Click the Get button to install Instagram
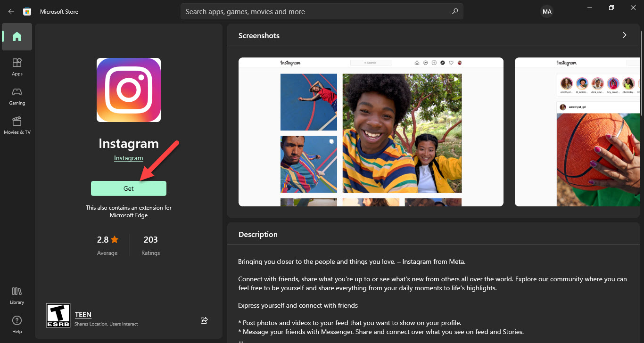The width and height of the screenshot is (644, 343). [129, 188]
